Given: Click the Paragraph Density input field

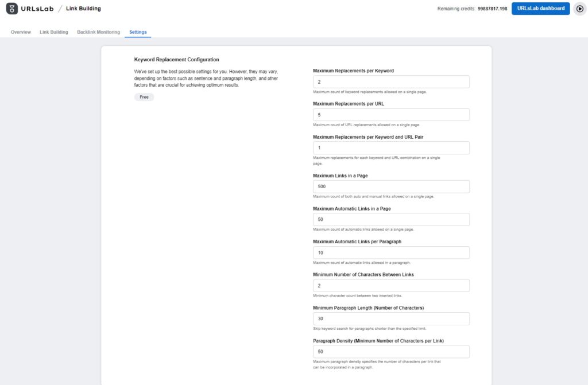Looking at the screenshot, I should coord(391,352).
